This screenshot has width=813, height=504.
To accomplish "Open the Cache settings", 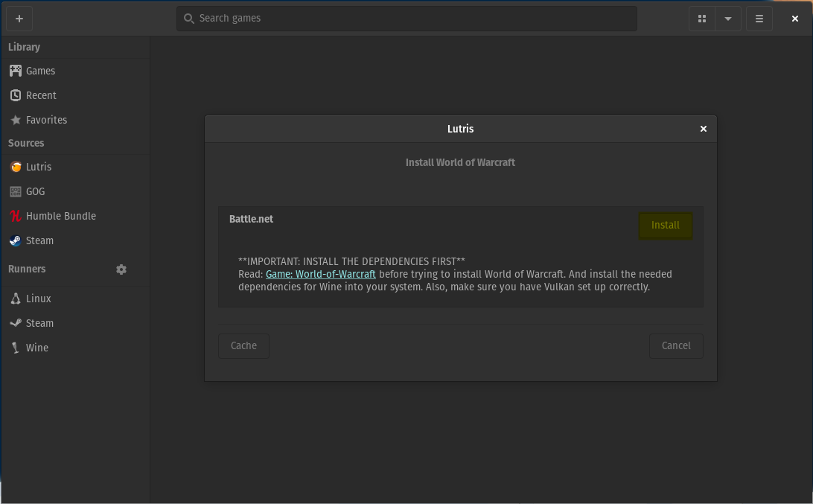I will pyautogui.click(x=243, y=345).
